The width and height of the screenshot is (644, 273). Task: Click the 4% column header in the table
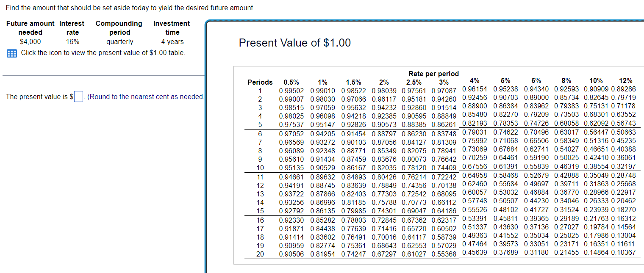coord(474,80)
